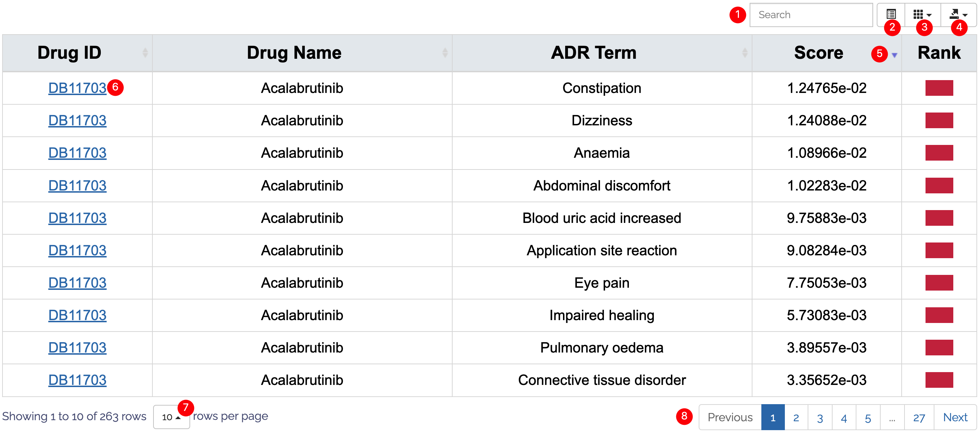980x433 pixels.
Task: Toggle Score column sort arrow
Action: coord(895,55)
